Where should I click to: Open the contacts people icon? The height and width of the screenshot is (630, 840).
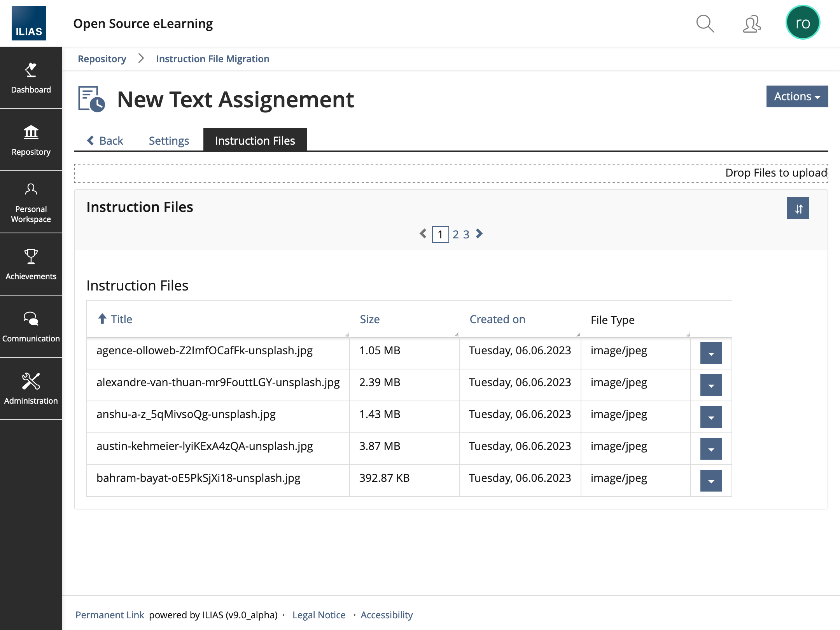click(x=752, y=24)
